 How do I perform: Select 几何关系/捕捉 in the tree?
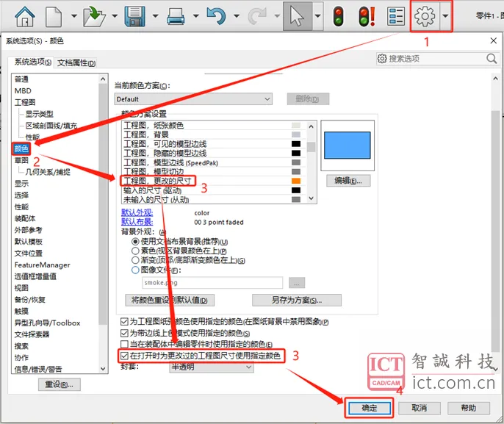pyautogui.click(x=48, y=172)
